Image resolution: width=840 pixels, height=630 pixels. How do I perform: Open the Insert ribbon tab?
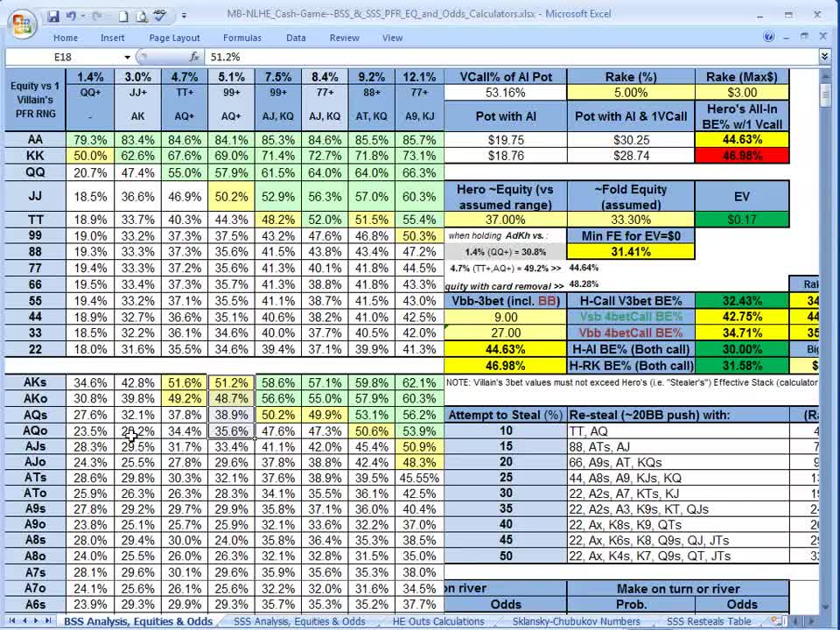pyautogui.click(x=113, y=38)
